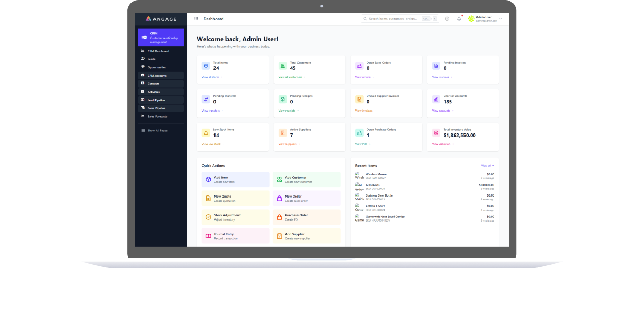Click the apps grid icon beside Dashboard
The height and width of the screenshot is (330, 644).
click(196, 19)
